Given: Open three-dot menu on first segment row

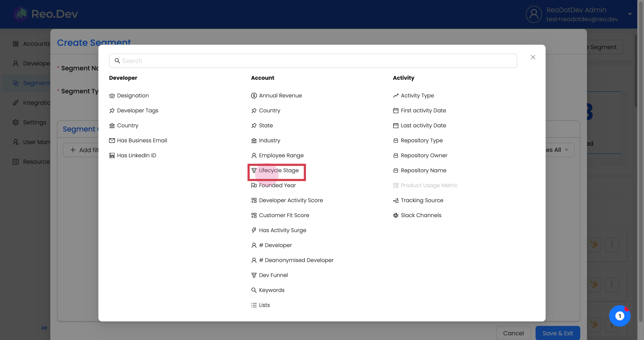Looking at the screenshot, I should pos(612,245).
